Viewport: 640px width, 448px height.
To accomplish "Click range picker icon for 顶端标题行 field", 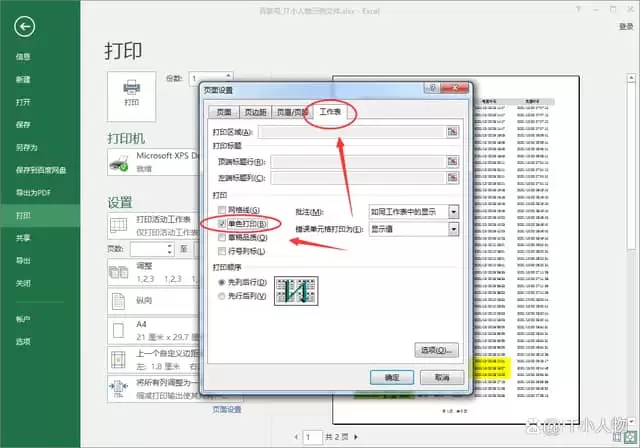I will tap(452, 162).
